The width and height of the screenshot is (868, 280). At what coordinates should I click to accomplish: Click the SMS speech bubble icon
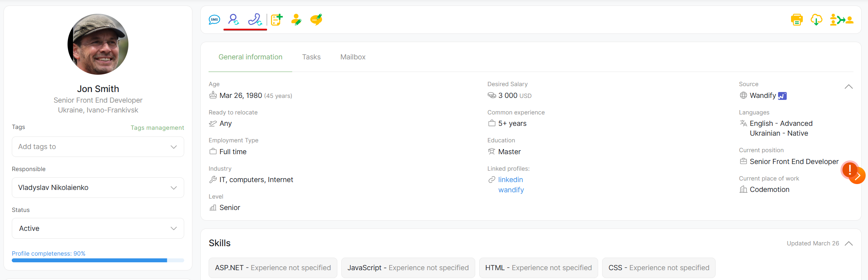[214, 20]
